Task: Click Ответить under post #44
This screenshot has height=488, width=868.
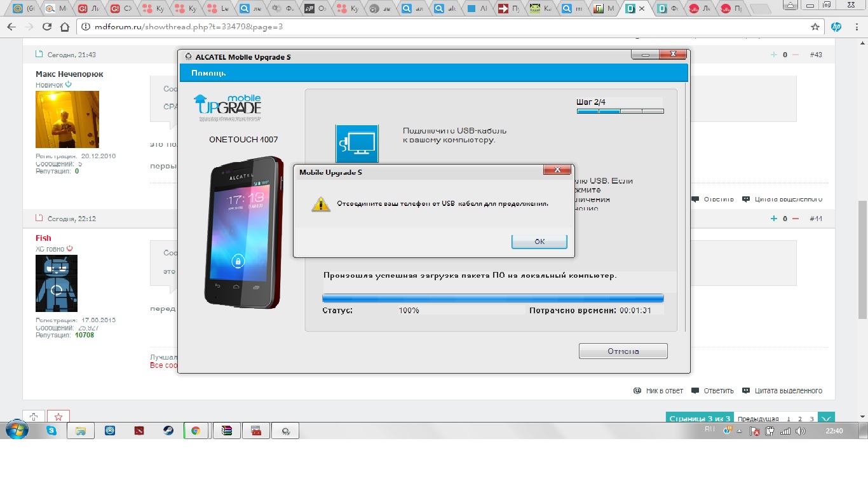Action: click(x=712, y=391)
